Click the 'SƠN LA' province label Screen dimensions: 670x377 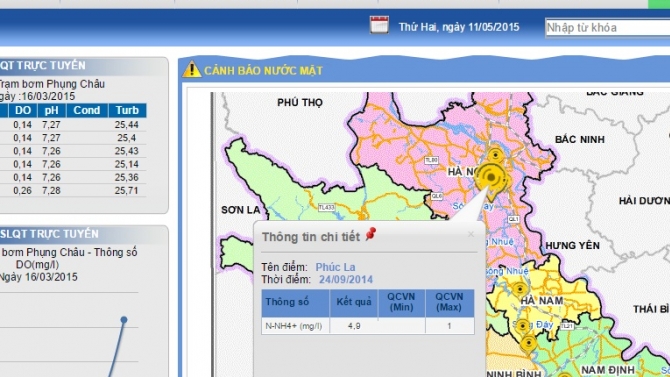(x=241, y=210)
